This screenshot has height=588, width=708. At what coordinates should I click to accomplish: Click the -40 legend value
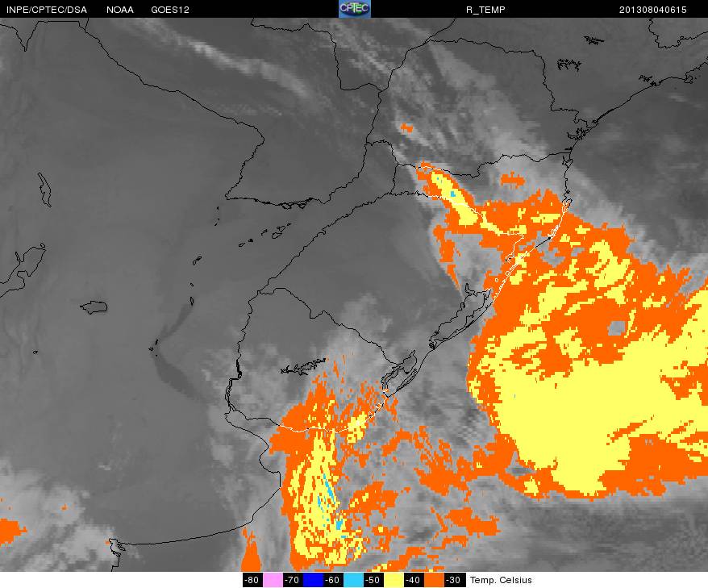tap(414, 580)
